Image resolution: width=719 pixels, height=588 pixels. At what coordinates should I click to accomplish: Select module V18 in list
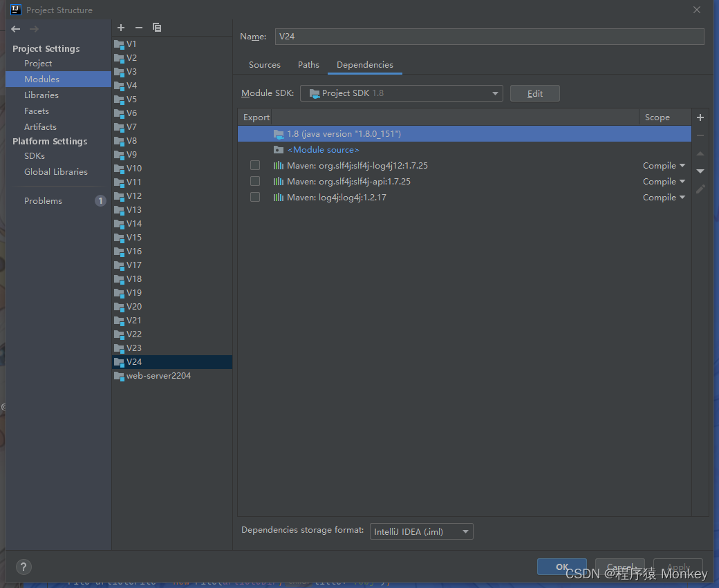(x=172, y=279)
